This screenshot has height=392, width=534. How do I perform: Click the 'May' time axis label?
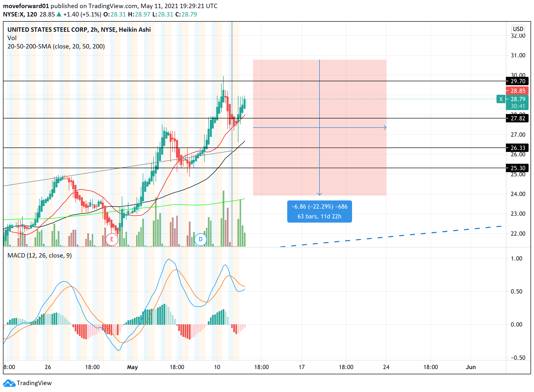132,367
